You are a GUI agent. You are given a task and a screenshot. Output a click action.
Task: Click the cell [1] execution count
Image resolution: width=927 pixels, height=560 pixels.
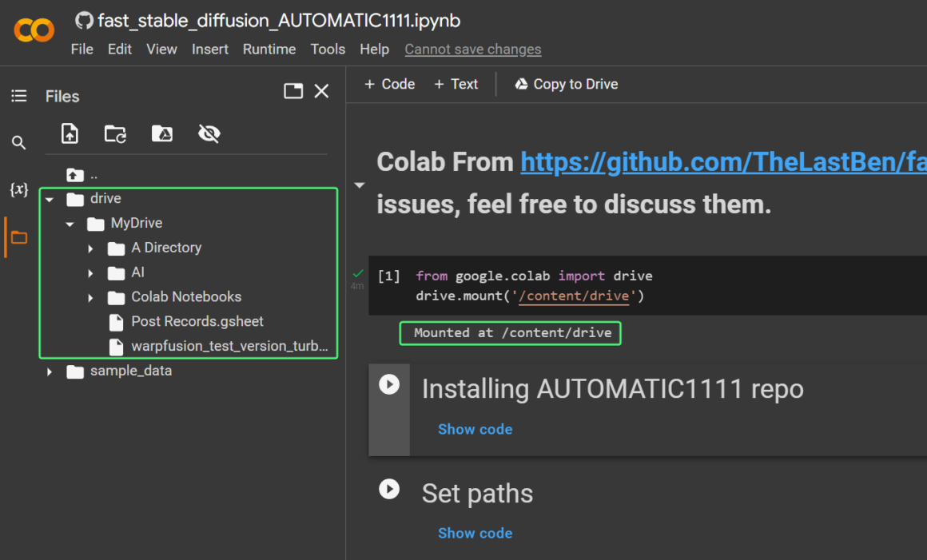(389, 276)
